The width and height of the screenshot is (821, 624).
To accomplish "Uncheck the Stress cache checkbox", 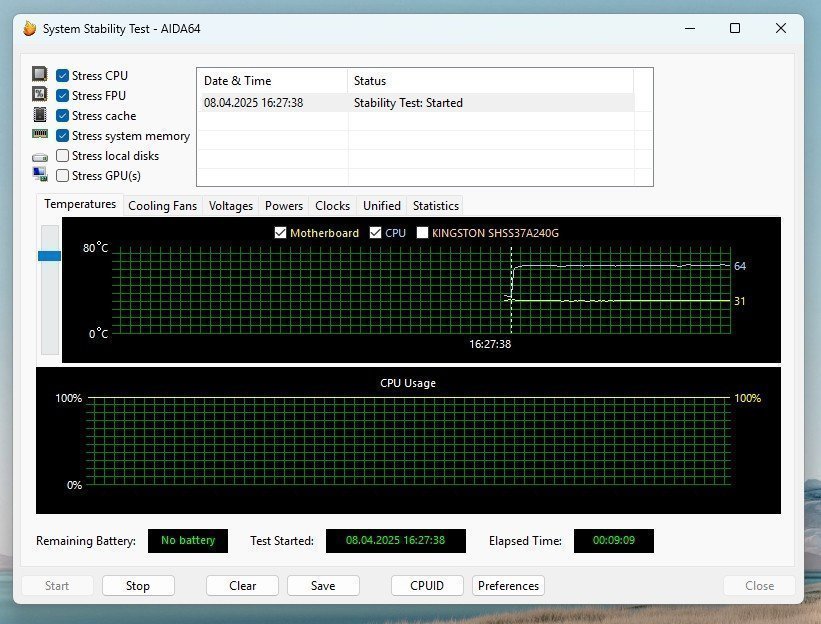I will [62, 115].
